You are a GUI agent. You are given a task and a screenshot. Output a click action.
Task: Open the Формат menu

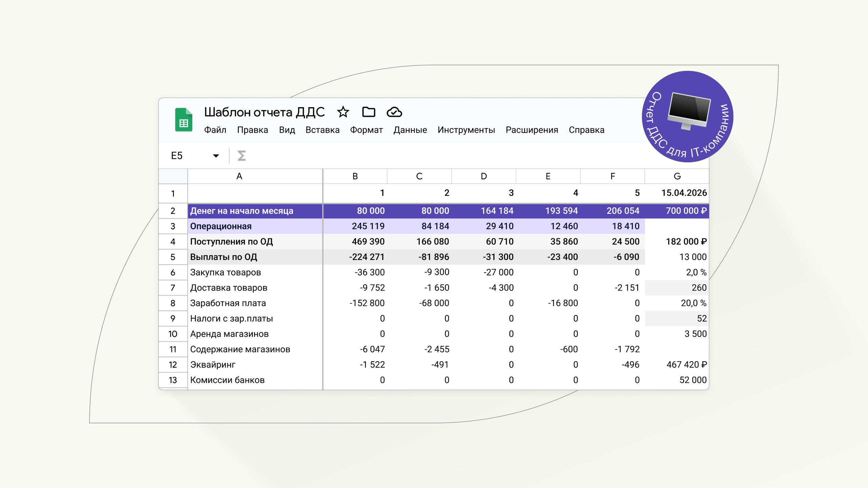(366, 130)
